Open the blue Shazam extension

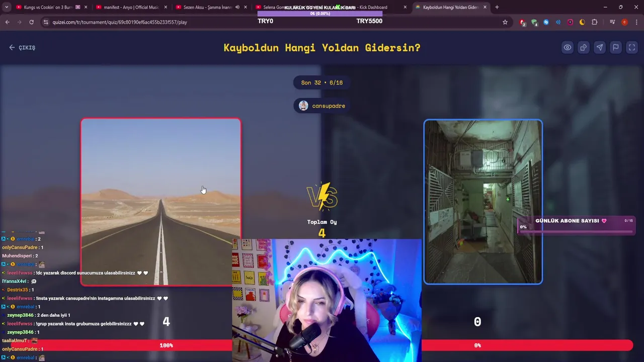(546, 22)
